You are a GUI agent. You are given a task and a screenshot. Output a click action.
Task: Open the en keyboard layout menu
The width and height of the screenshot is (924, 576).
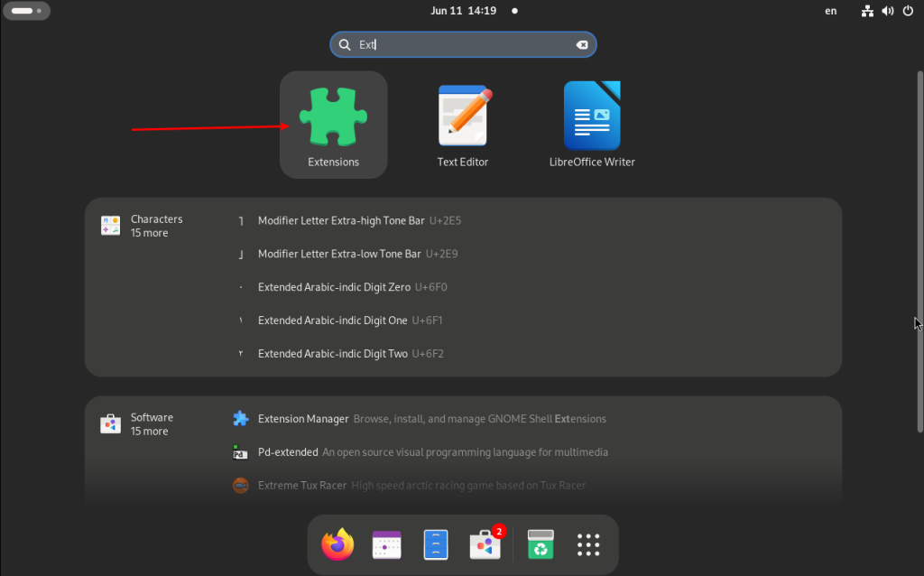coord(830,11)
